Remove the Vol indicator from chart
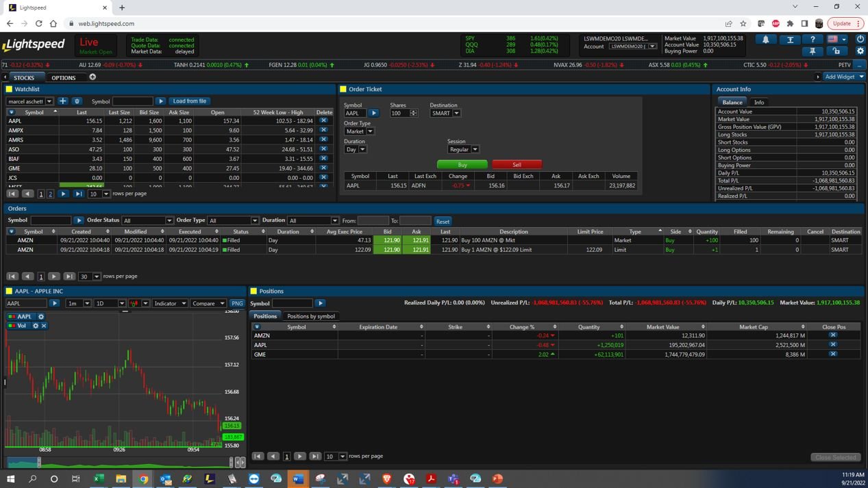The height and width of the screenshot is (488, 868). click(x=44, y=326)
